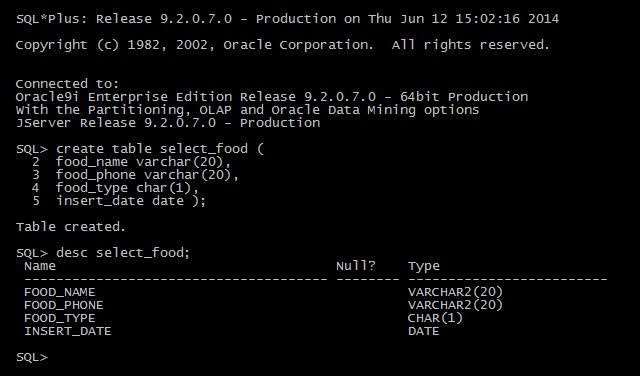Viewport: 640px width, 376px height.
Task: Click the Oracle copyright notice line
Action: pos(283,45)
